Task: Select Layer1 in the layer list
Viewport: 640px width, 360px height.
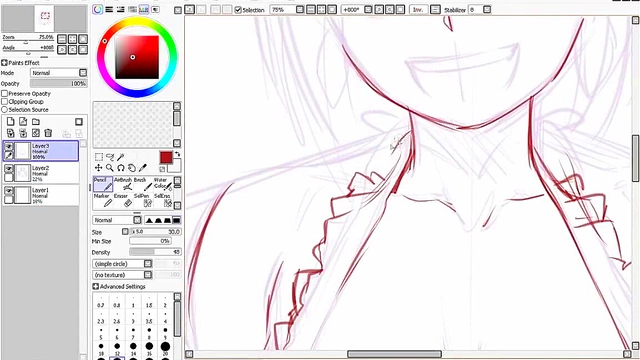Action: (41, 196)
